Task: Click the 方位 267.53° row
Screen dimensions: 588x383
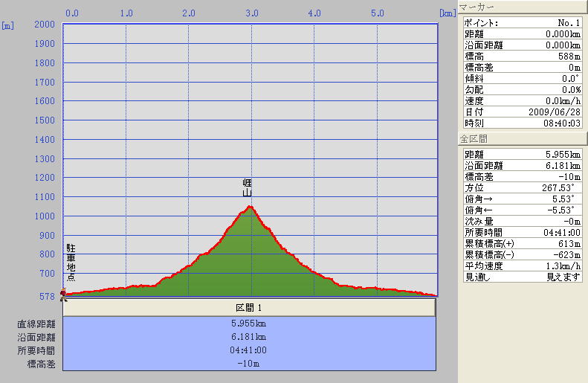Action: pos(523,188)
